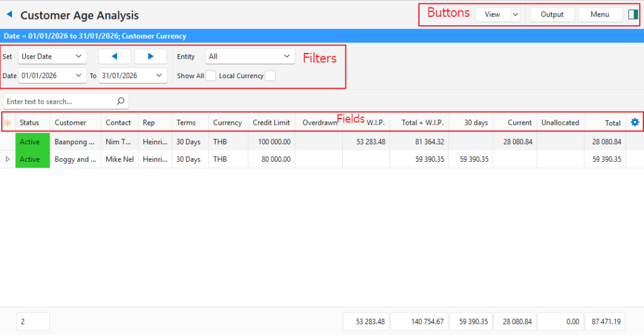Click the back arrow beside Customer Age Analysis
Viewport: 644px width, 335px height.
9,14
